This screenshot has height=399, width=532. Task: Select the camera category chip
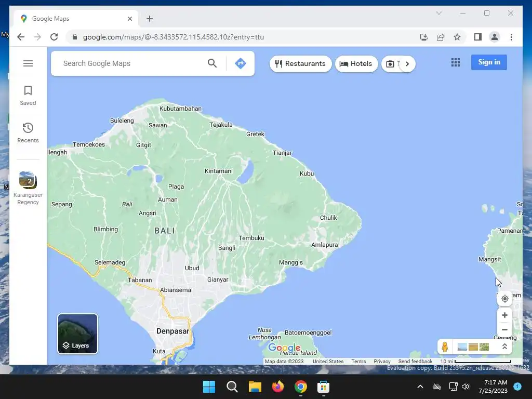coord(391,64)
